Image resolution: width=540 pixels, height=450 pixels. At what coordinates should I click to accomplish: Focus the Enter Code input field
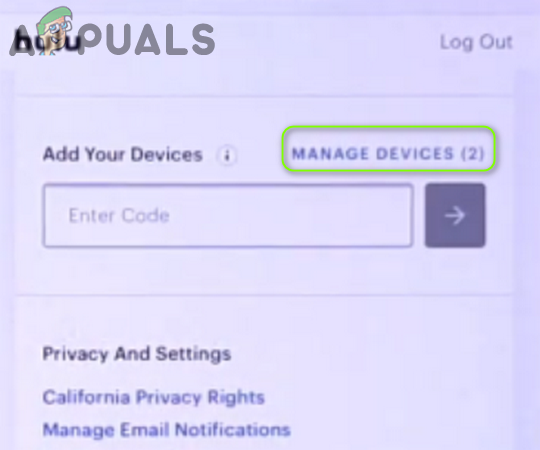coord(228,216)
